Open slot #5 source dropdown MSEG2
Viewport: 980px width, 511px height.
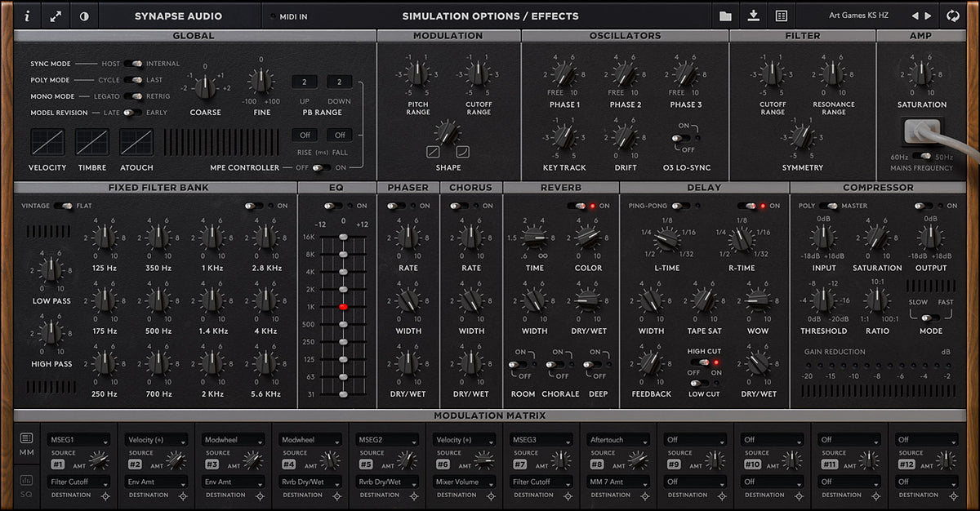click(386, 440)
